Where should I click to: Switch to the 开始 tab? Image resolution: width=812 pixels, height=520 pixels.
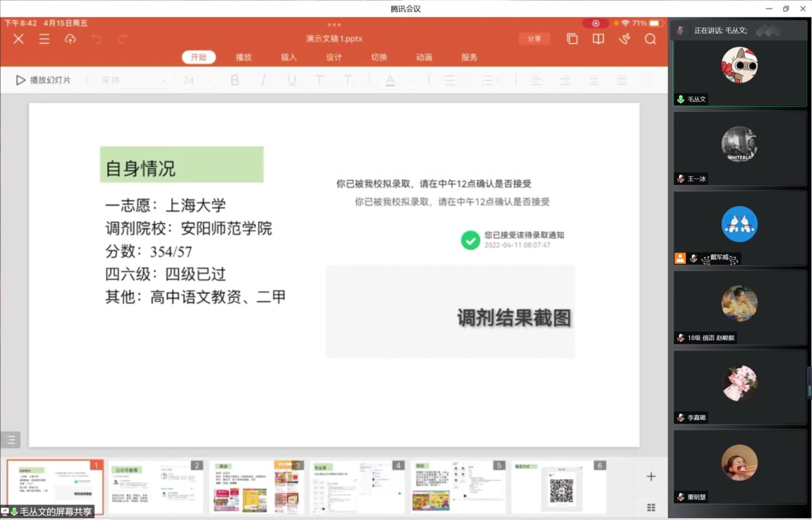click(198, 57)
